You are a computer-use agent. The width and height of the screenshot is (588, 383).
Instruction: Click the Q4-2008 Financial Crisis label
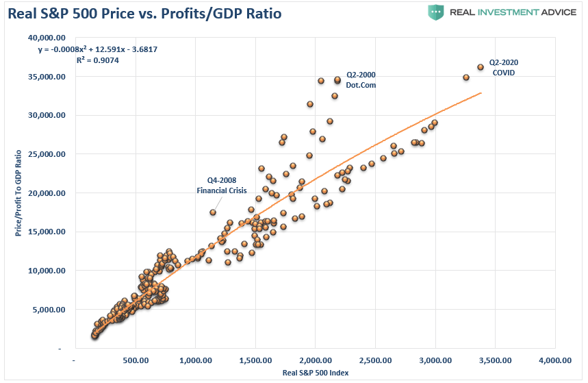click(222, 186)
